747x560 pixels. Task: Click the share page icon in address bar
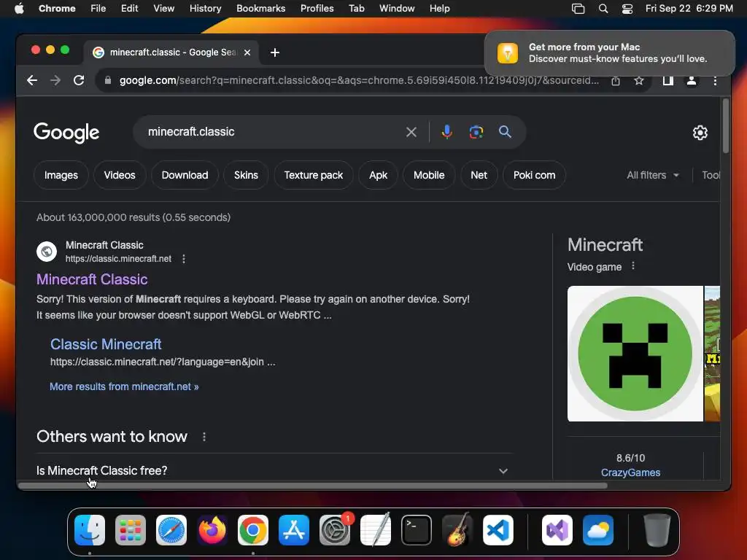(x=616, y=80)
